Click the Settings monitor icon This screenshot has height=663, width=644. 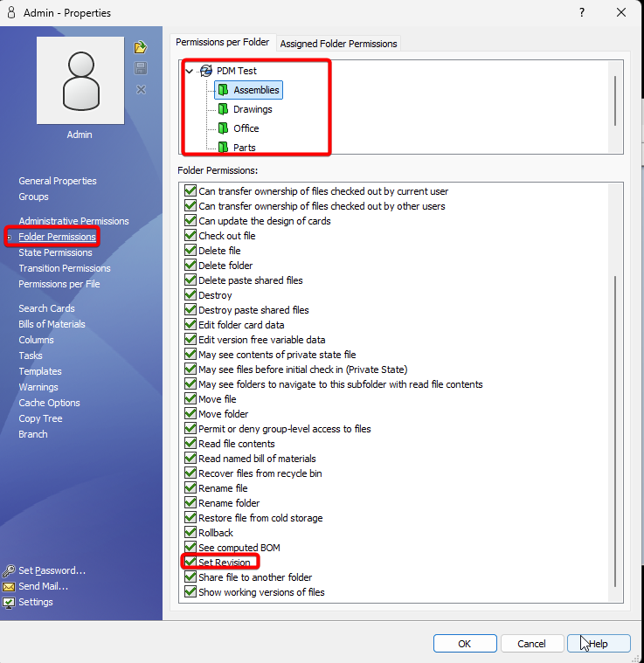pos(9,603)
